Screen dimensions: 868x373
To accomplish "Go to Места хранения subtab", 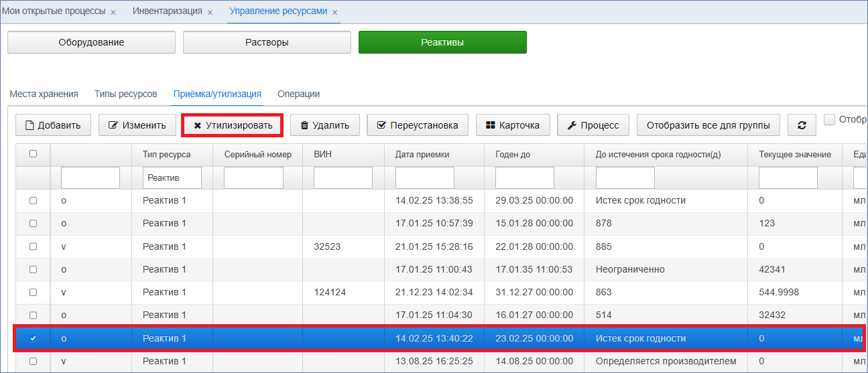I will coord(44,94).
